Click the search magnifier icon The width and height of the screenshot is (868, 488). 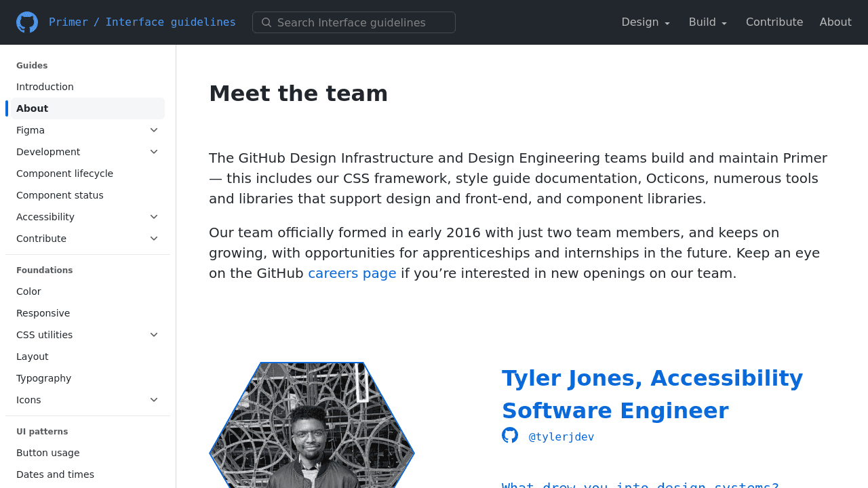(267, 22)
